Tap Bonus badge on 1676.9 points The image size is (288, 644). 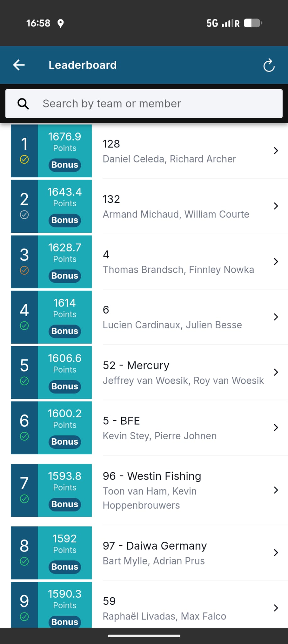pyautogui.click(x=65, y=165)
